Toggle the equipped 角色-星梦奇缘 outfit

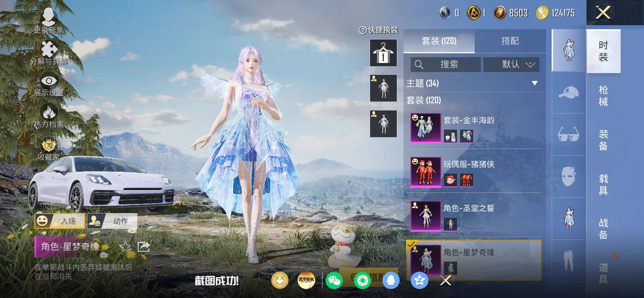click(474, 260)
